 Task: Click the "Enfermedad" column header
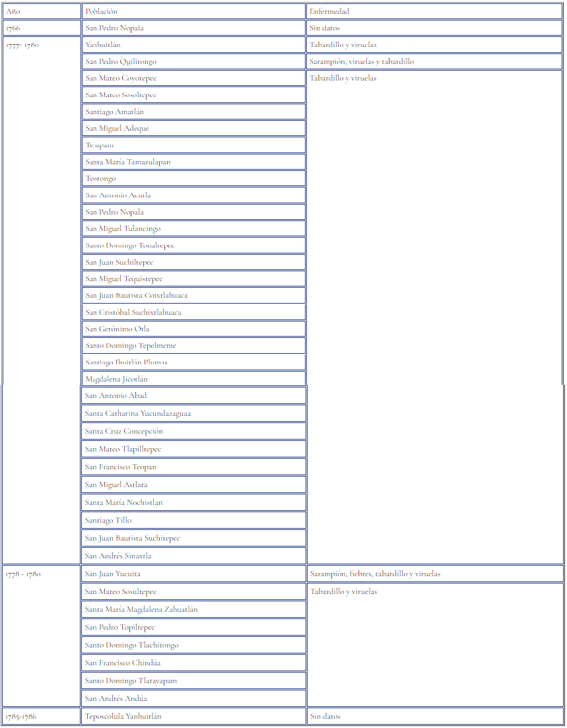click(x=434, y=12)
